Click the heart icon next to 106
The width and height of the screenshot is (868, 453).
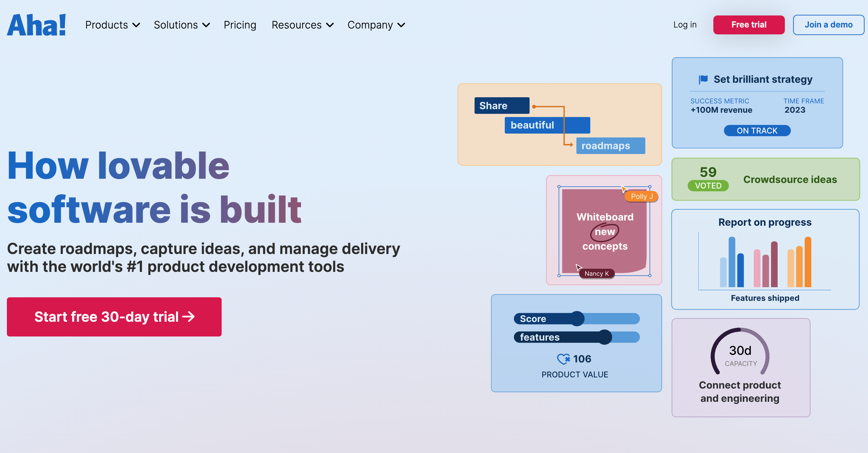(x=564, y=359)
